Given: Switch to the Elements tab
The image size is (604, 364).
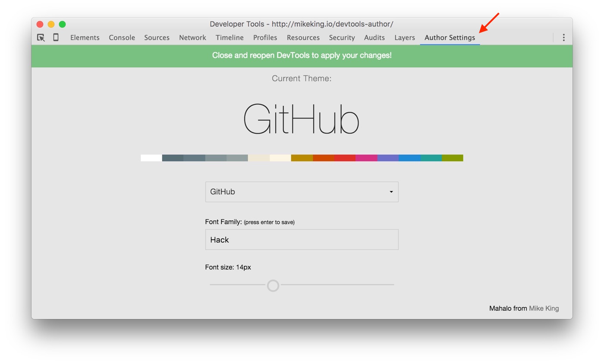Looking at the screenshot, I should coord(85,38).
